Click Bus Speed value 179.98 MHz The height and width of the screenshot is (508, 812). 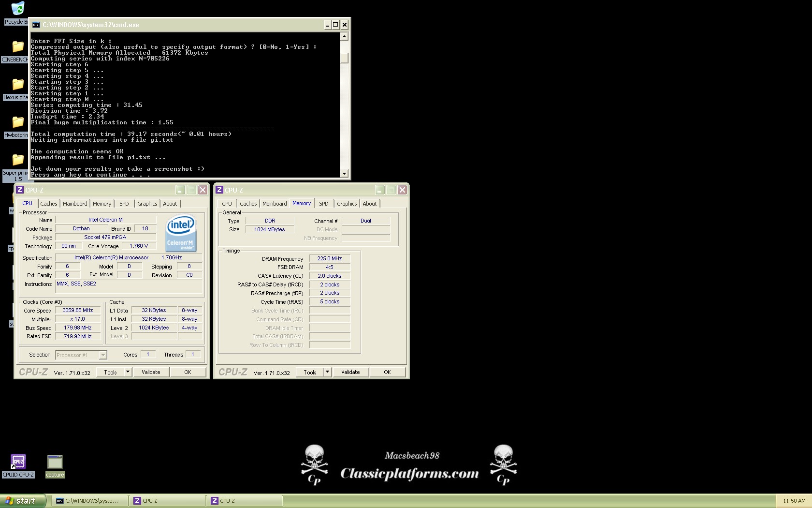(78, 328)
